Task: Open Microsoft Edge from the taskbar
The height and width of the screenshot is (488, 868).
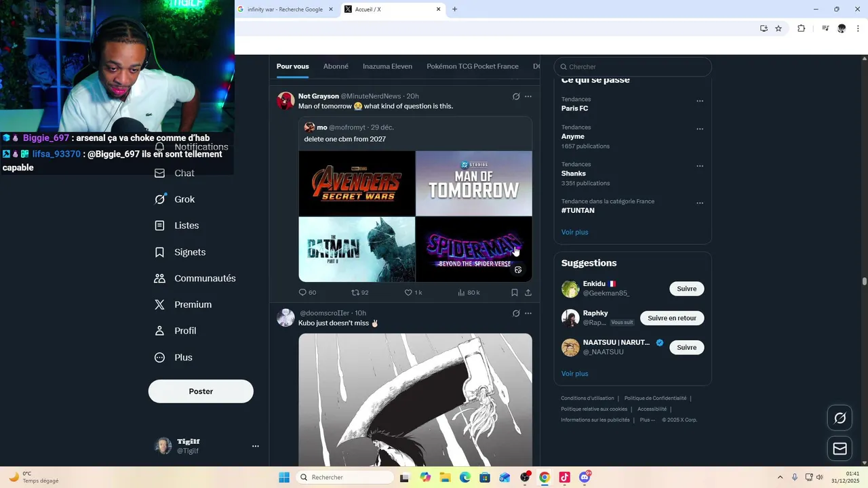Action: click(x=465, y=477)
